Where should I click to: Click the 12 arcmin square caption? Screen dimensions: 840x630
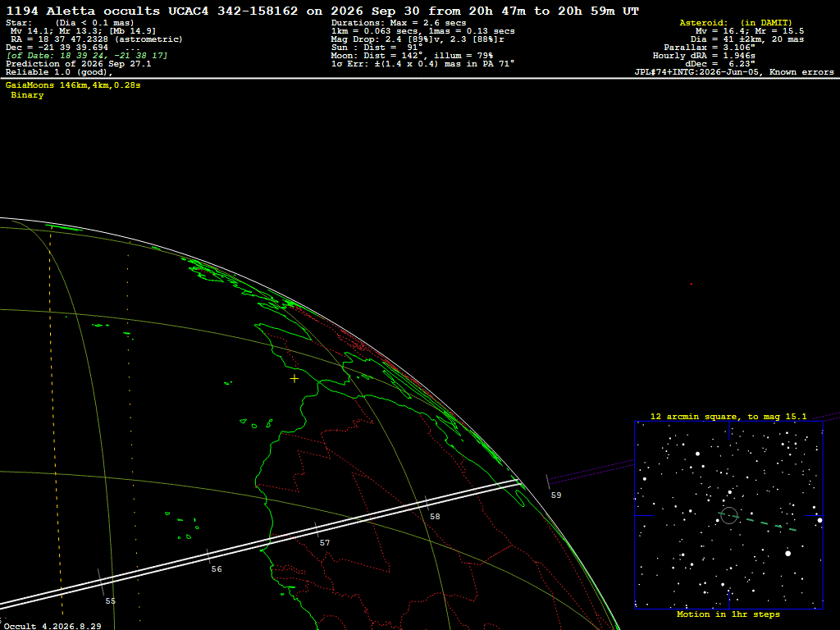728,416
